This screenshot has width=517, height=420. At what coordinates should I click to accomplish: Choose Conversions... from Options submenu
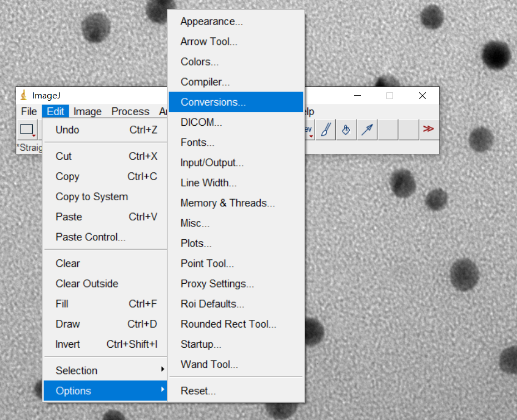click(x=213, y=102)
